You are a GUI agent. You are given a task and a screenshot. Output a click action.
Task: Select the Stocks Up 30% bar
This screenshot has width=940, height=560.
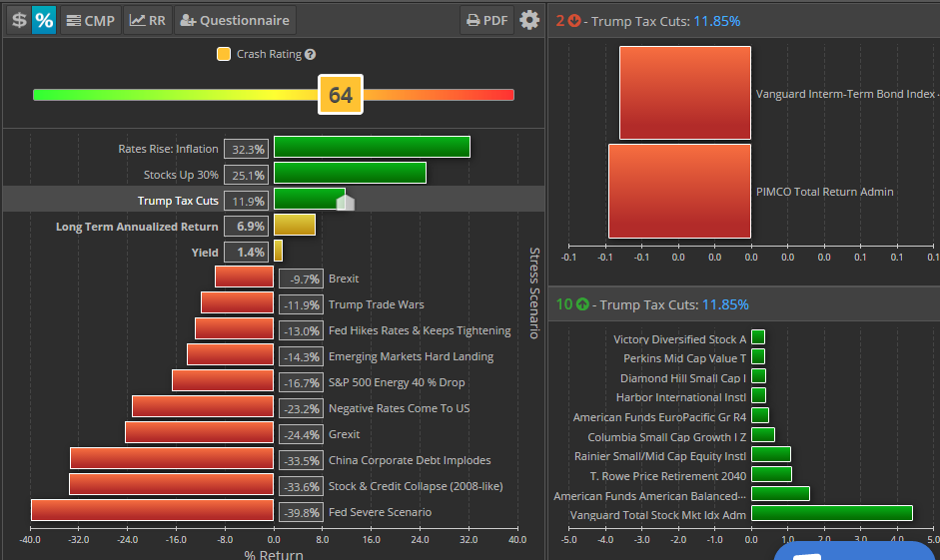[350, 174]
